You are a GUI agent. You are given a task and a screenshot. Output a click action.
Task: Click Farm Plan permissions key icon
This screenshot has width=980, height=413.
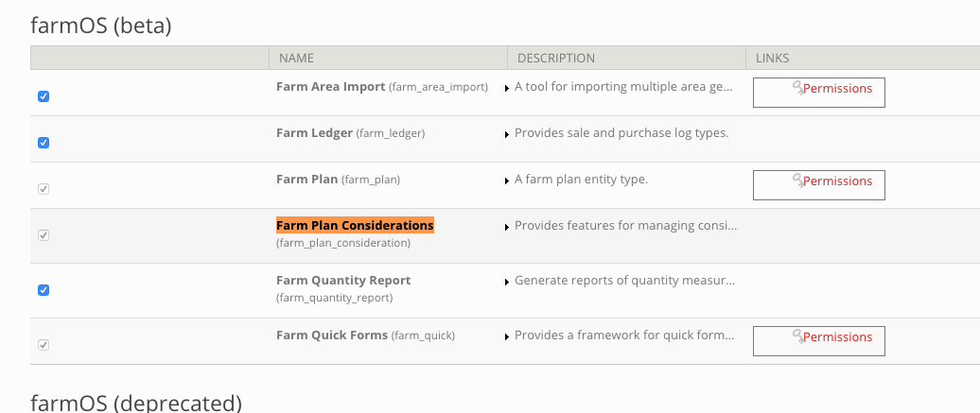pyautogui.click(x=797, y=181)
